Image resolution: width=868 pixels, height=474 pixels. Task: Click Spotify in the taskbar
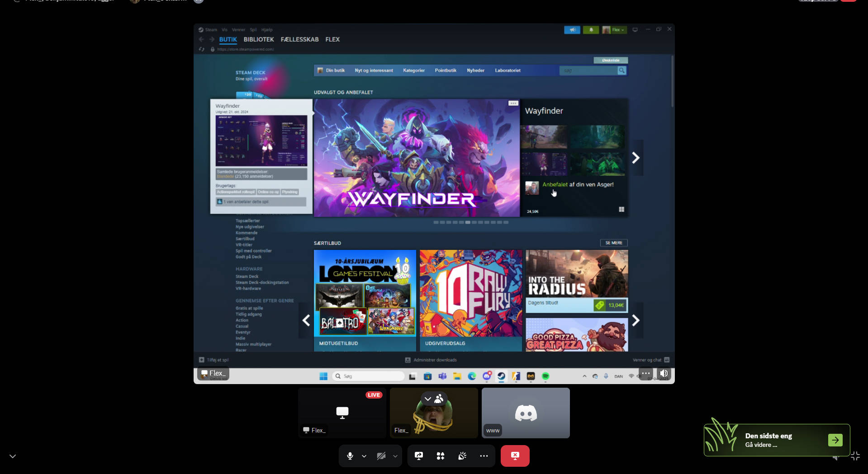[545, 376]
